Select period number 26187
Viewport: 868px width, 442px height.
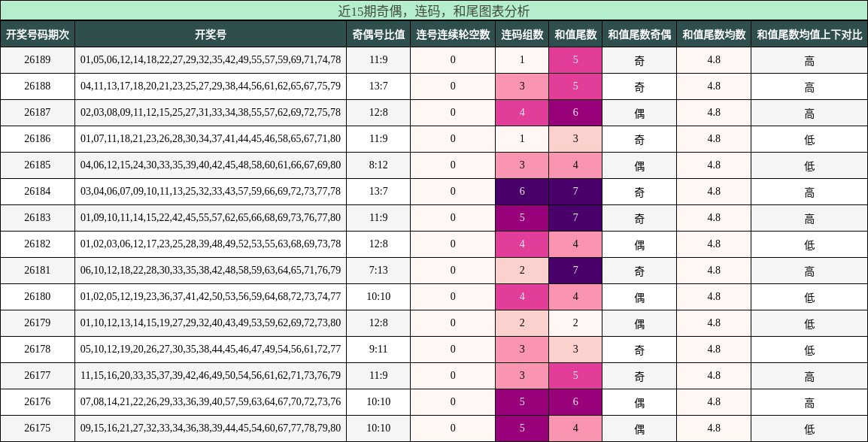(x=38, y=112)
